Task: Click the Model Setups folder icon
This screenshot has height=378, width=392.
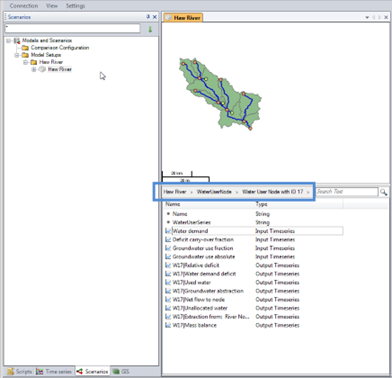Action: (25, 55)
